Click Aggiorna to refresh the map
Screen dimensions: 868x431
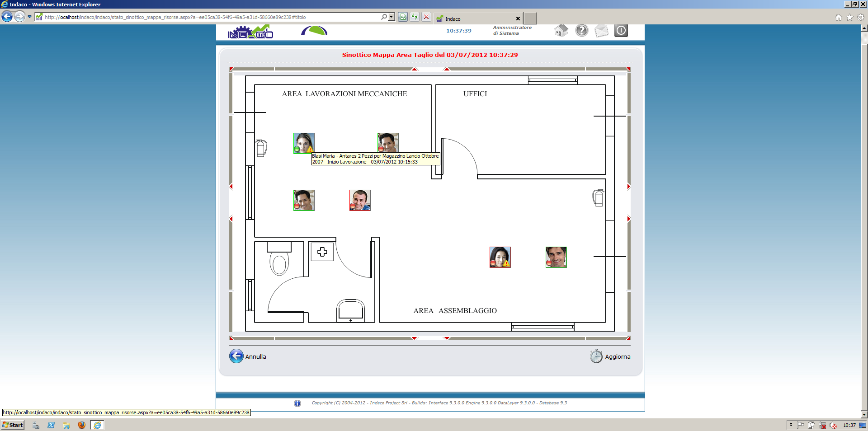610,356
